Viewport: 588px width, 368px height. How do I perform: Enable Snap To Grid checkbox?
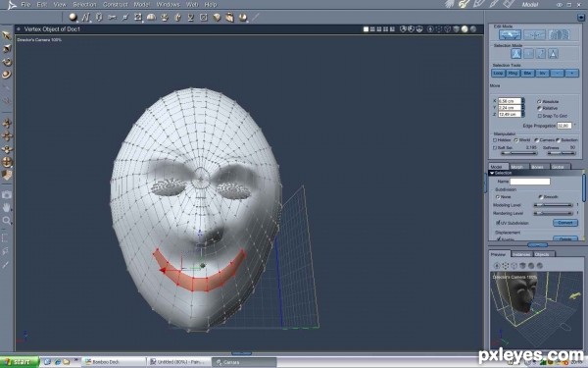pyautogui.click(x=540, y=116)
